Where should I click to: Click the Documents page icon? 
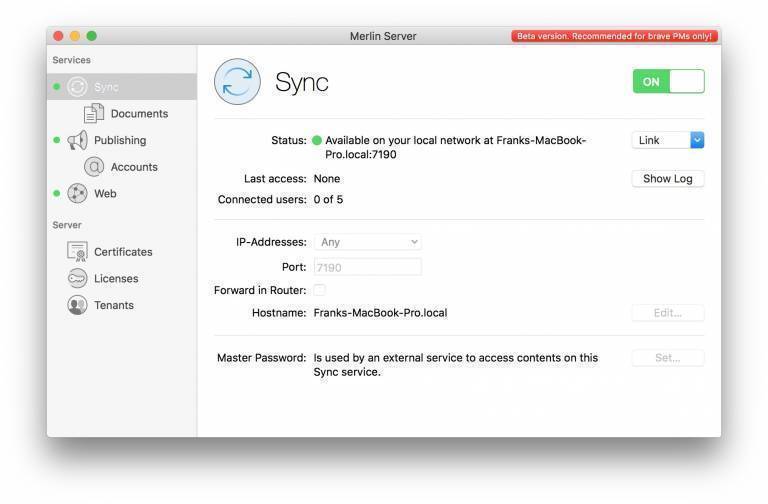94,113
